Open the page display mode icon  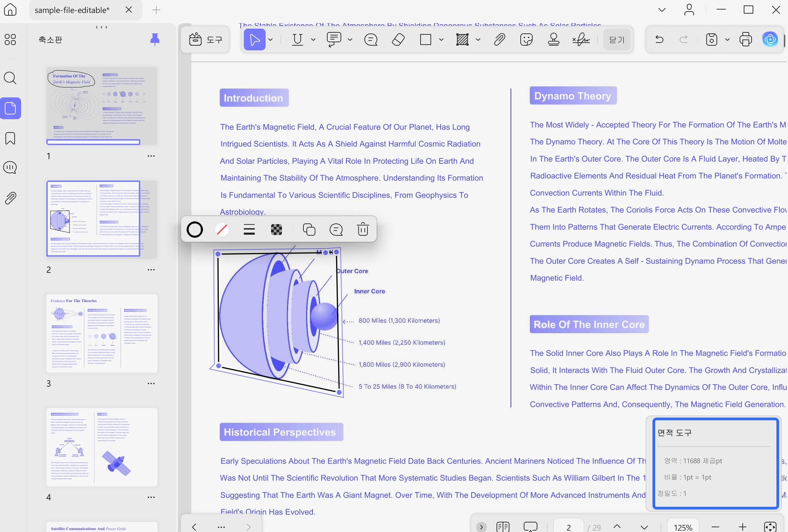click(x=503, y=527)
